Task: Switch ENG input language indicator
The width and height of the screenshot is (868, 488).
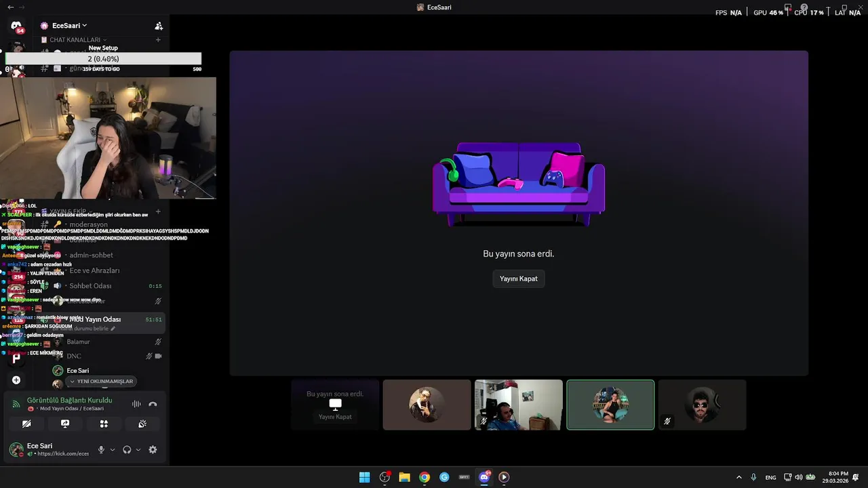Action: coord(771,477)
